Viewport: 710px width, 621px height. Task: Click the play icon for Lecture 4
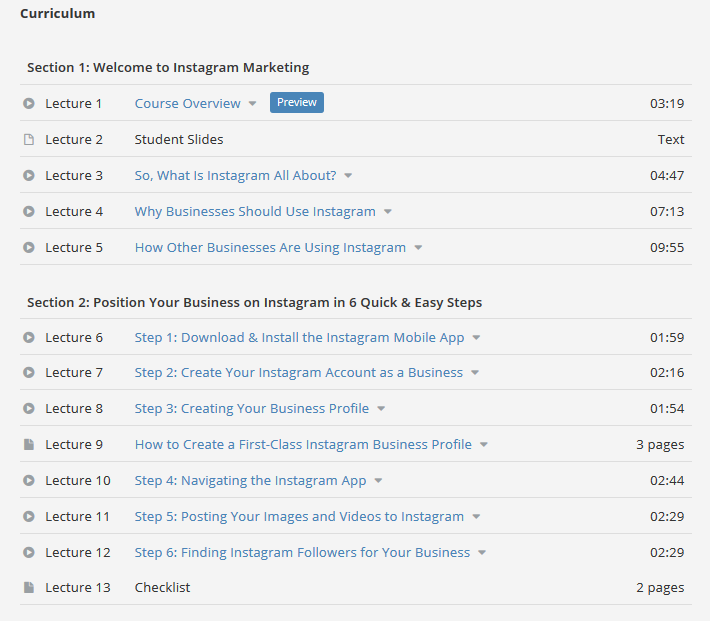(x=29, y=212)
